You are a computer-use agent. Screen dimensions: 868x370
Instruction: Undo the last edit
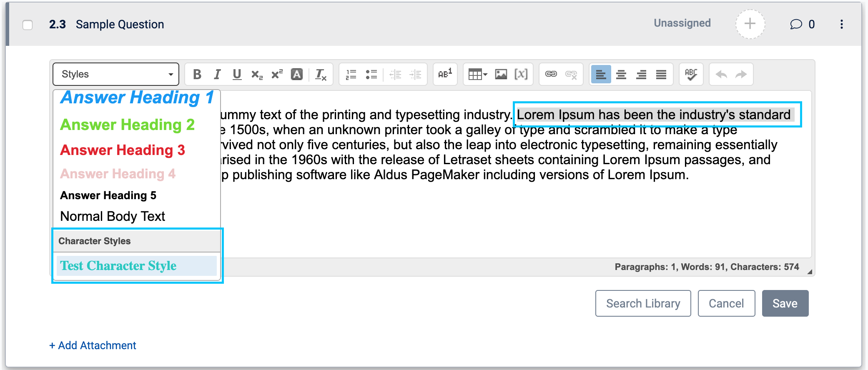point(721,74)
